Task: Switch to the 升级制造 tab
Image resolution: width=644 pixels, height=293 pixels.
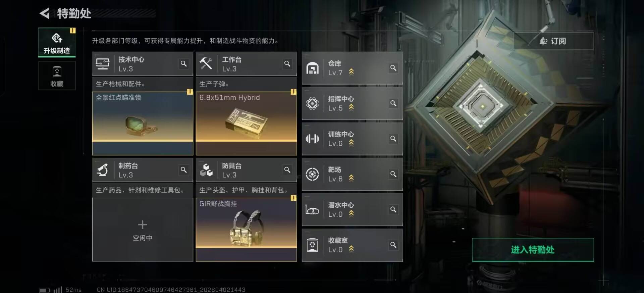Action: click(57, 43)
